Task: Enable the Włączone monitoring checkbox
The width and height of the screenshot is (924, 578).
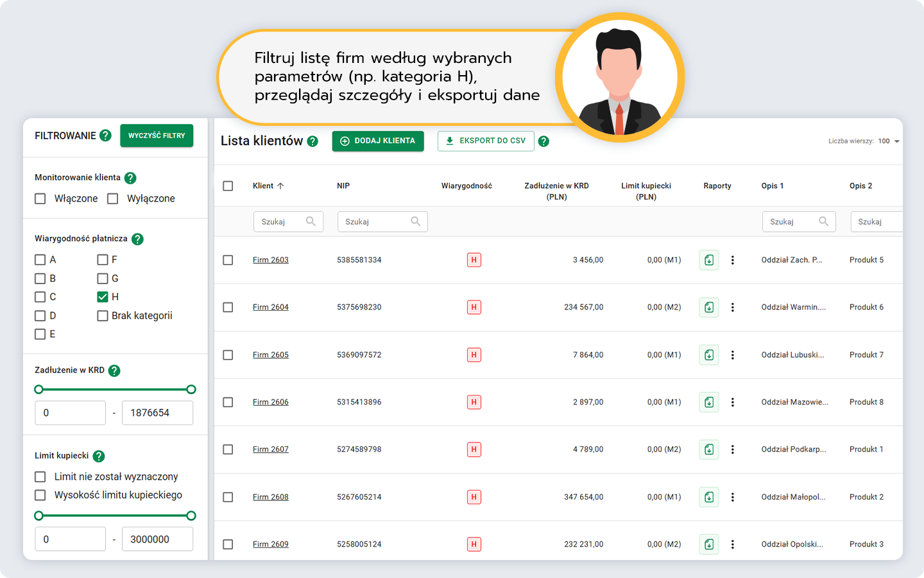Action: pyautogui.click(x=40, y=199)
